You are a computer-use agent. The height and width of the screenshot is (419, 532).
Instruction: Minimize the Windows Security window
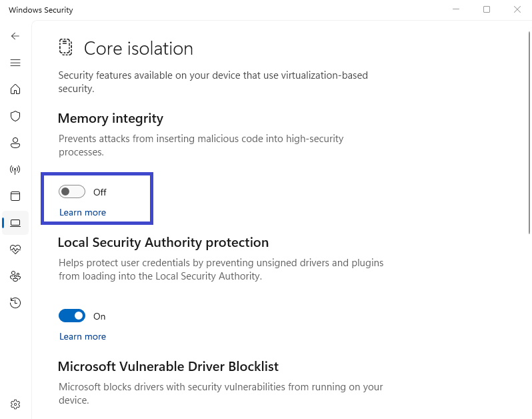pyautogui.click(x=456, y=10)
